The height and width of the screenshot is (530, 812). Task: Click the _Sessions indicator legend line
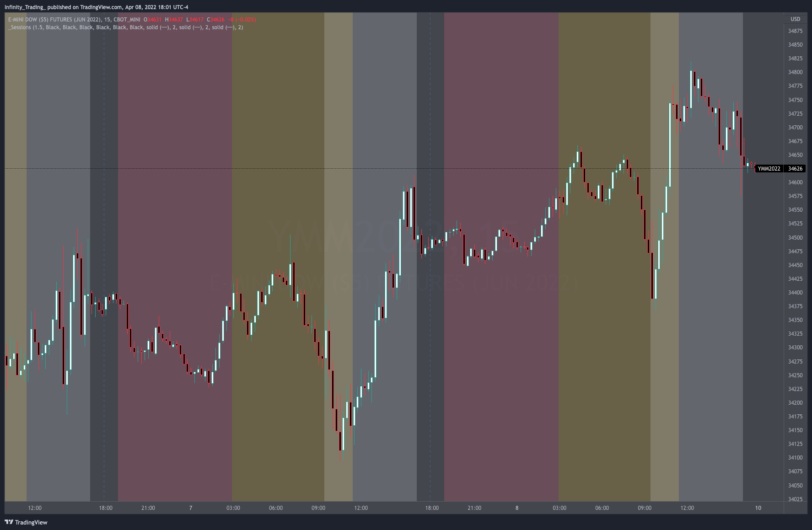(126, 27)
